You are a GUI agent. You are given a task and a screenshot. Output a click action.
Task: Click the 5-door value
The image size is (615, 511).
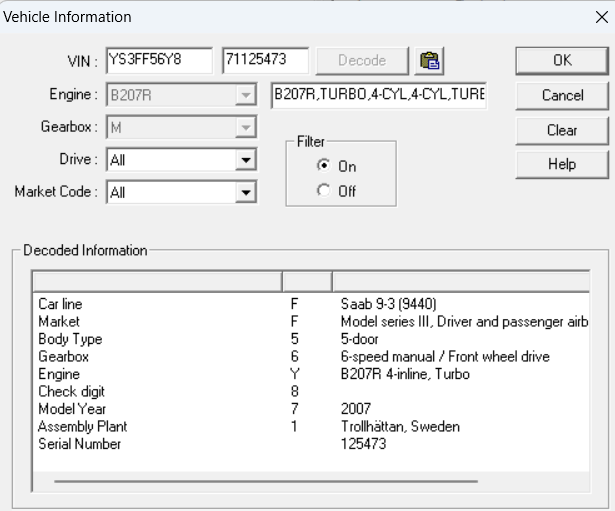[x=360, y=339]
